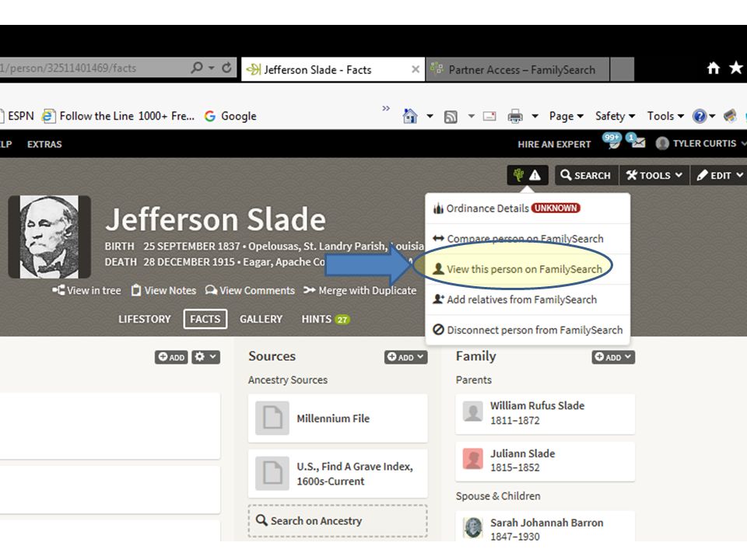
Task: Switch to the LIFESTORY tab
Action: (x=145, y=319)
